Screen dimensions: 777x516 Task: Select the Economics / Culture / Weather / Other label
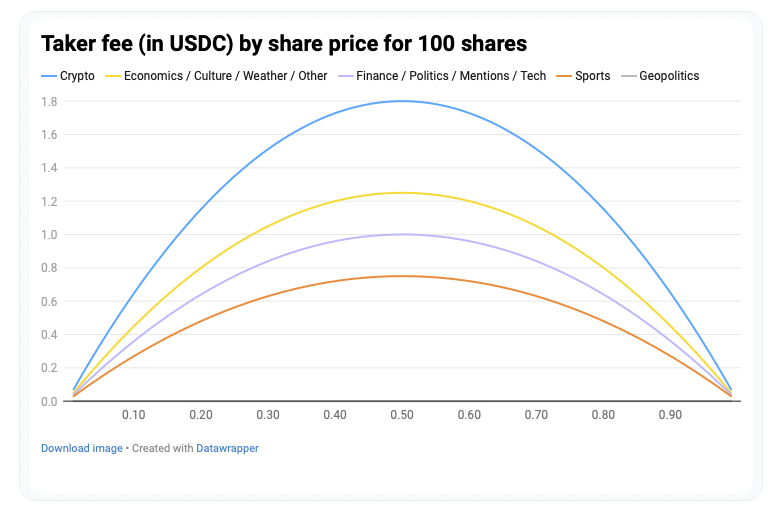pos(225,76)
